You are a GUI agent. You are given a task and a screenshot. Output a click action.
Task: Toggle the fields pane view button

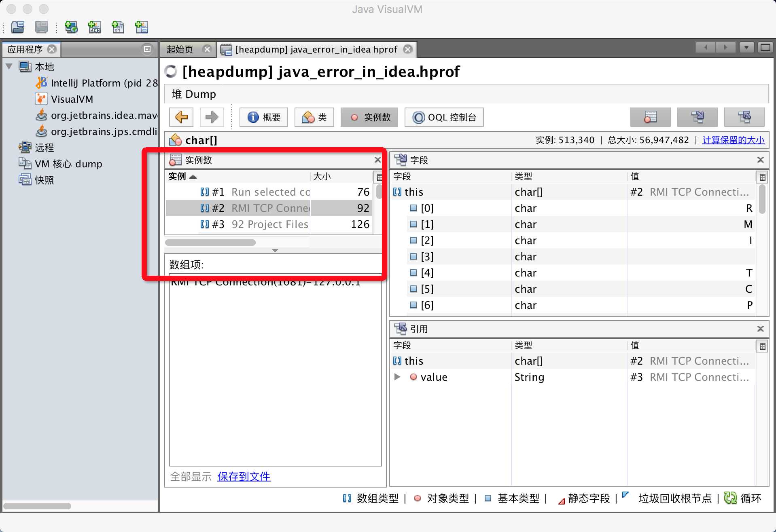pyautogui.click(x=698, y=117)
